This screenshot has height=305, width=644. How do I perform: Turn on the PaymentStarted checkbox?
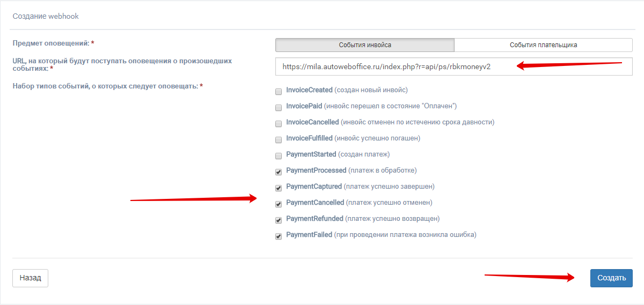tap(279, 155)
